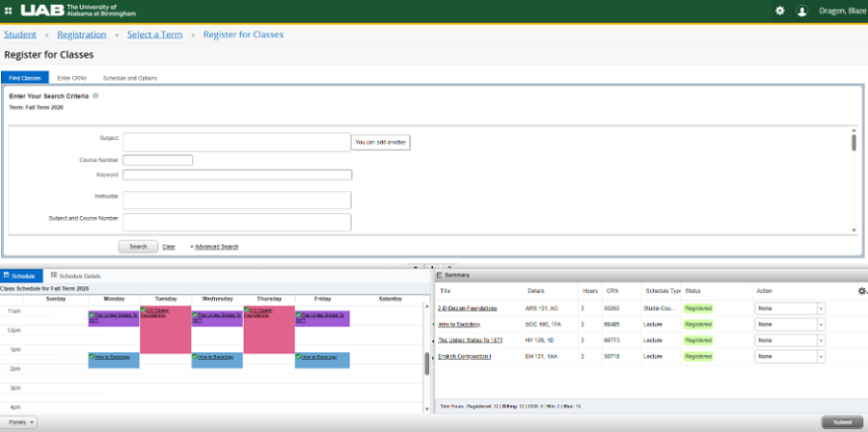
Task: Click the 'You can add another' tooltip
Action: click(380, 142)
